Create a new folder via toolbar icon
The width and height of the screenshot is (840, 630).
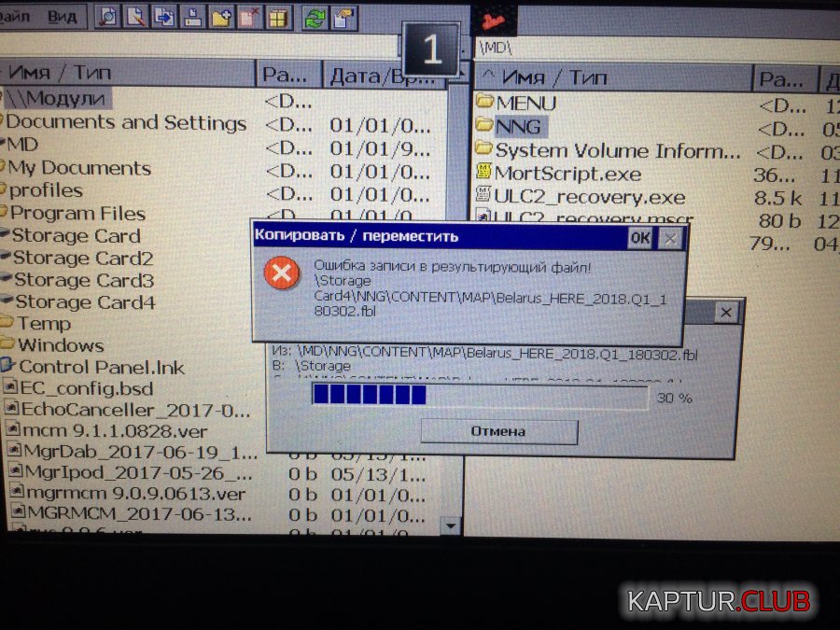coord(221,16)
